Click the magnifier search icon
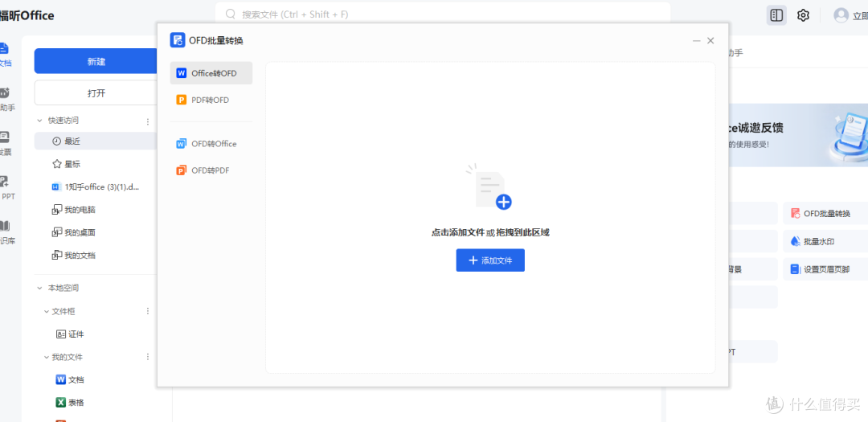Image resolution: width=868 pixels, height=422 pixels. (x=231, y=14)
